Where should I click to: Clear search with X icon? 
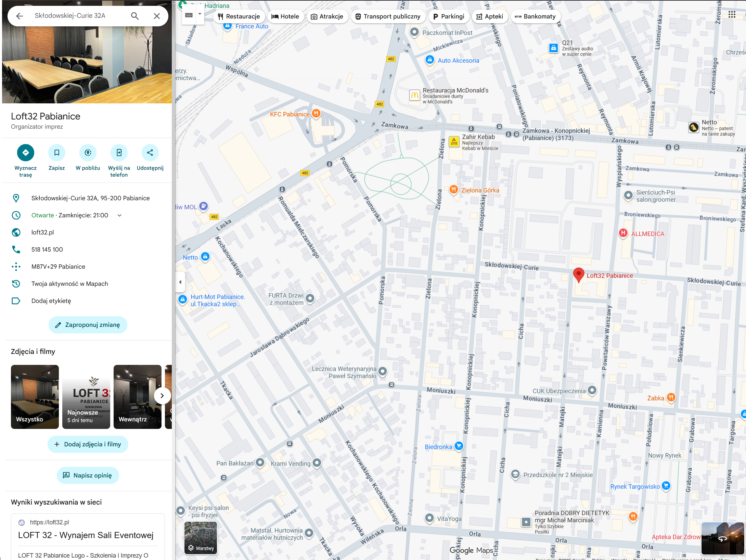click(157, 16)
